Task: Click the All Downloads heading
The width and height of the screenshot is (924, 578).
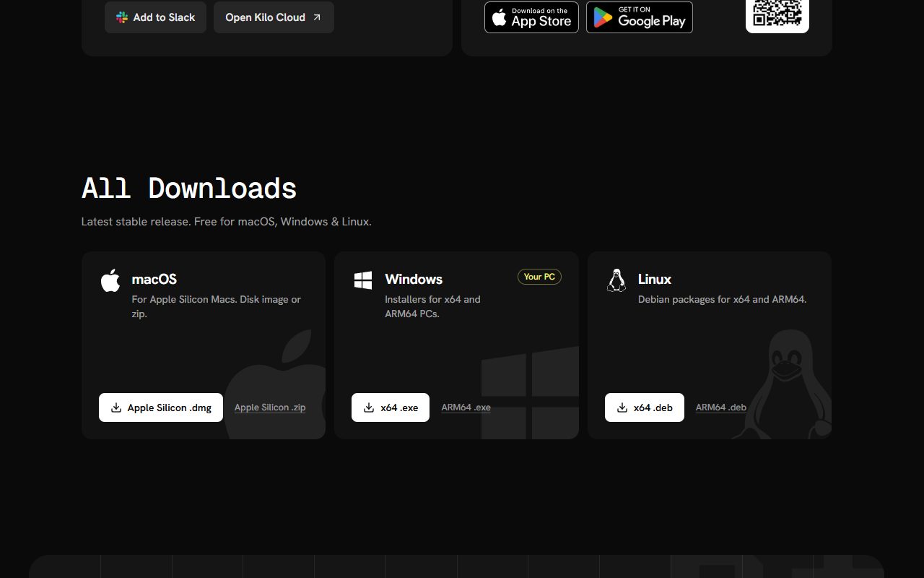Action: (x=189, y=189)
